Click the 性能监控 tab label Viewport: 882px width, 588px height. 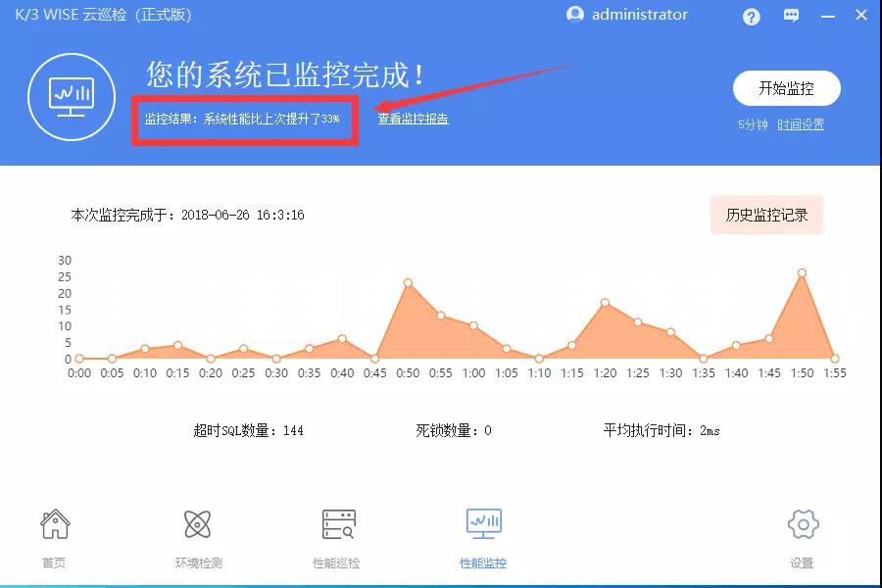pyautogui.click(x=482, y=563)
